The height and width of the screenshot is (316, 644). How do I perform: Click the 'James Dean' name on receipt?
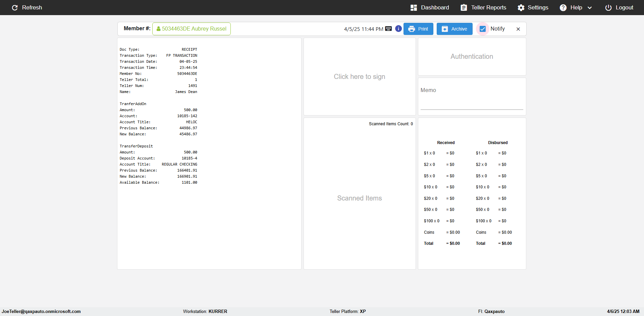tap(186, 92)
